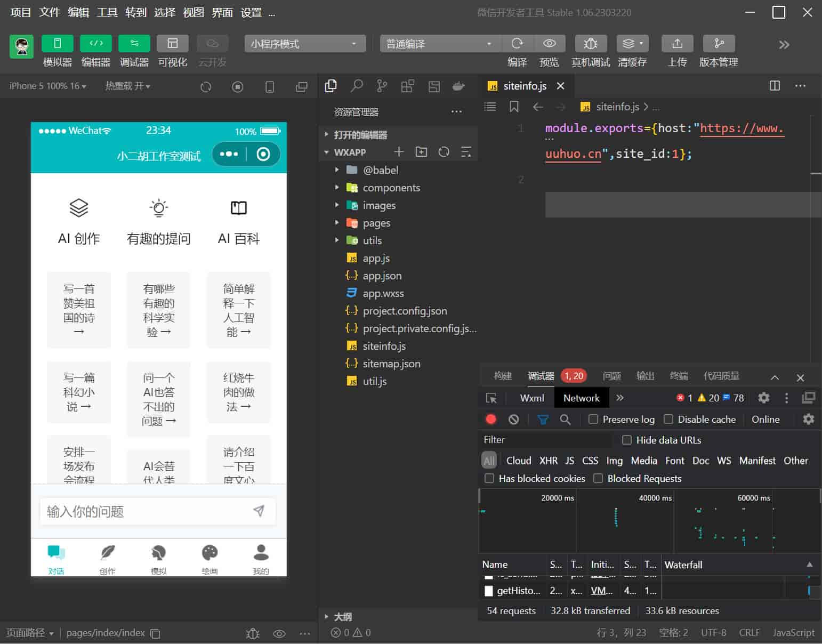Click the source control branch icon

click(382, 86)
